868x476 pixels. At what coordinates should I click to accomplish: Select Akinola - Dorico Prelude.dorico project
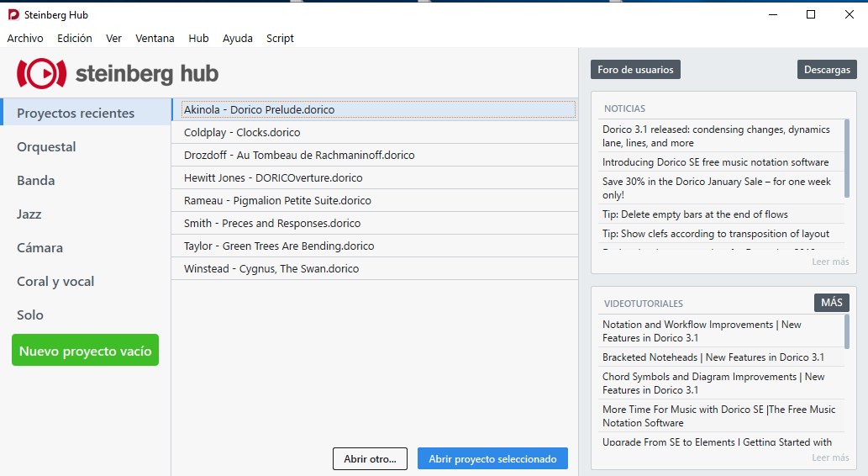[374, 109]
